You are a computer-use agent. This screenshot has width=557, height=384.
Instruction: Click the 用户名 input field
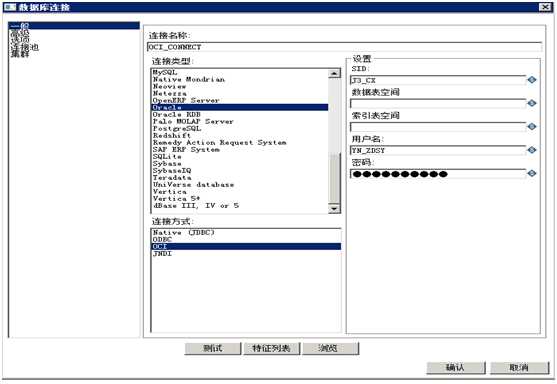click(x=438, y=150)
